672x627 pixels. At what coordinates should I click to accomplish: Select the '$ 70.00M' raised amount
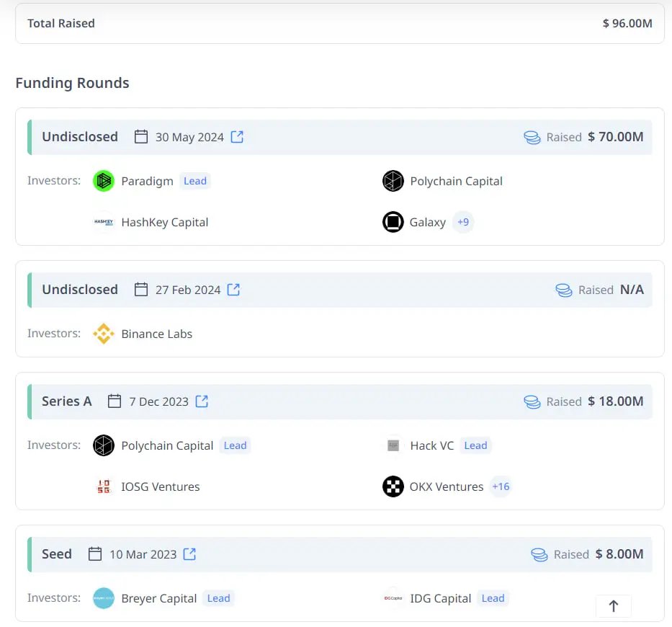(x=615, y=137)
